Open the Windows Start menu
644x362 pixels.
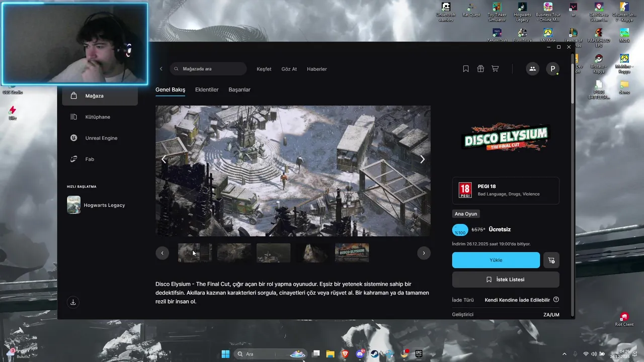(225, 354)
